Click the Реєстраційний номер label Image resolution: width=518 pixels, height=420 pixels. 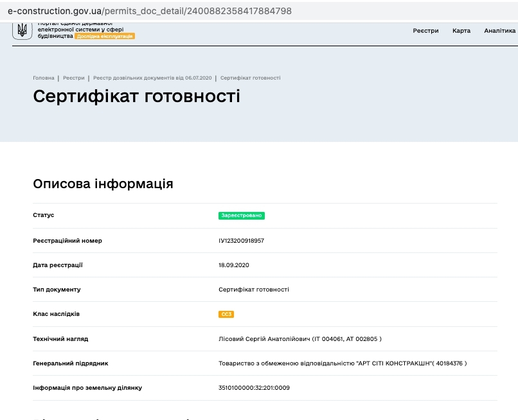67,241
